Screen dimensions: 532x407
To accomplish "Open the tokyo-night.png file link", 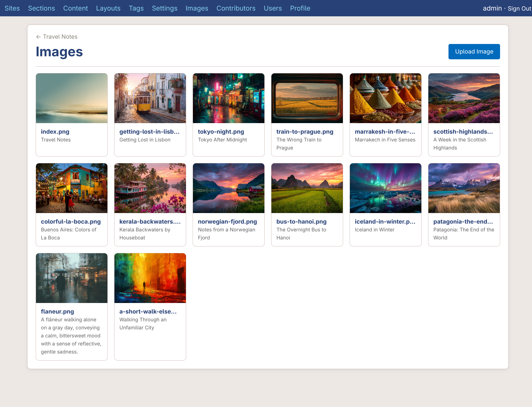I will (221, 131).
